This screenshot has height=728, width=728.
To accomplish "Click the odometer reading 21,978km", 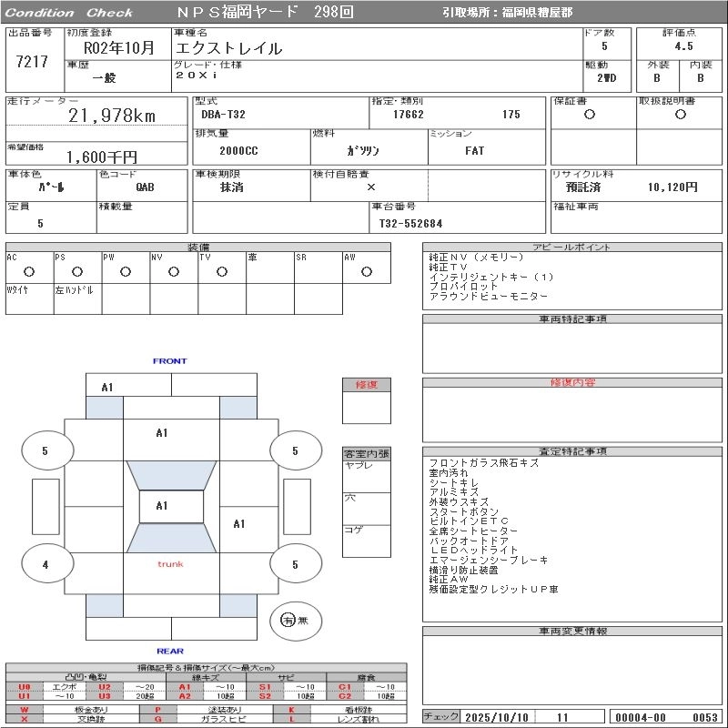I will tap(112, 116).
